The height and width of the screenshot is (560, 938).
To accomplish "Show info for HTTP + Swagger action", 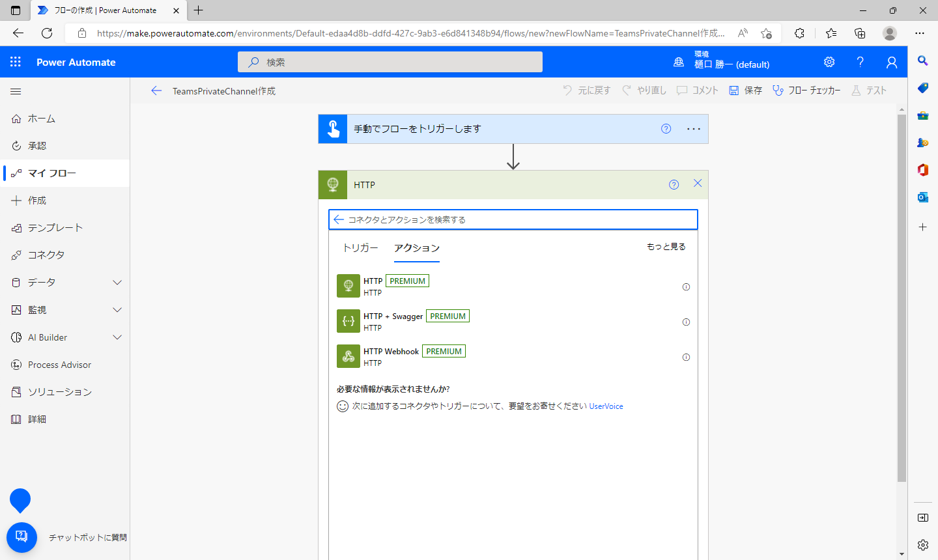I will click(686, 322).
